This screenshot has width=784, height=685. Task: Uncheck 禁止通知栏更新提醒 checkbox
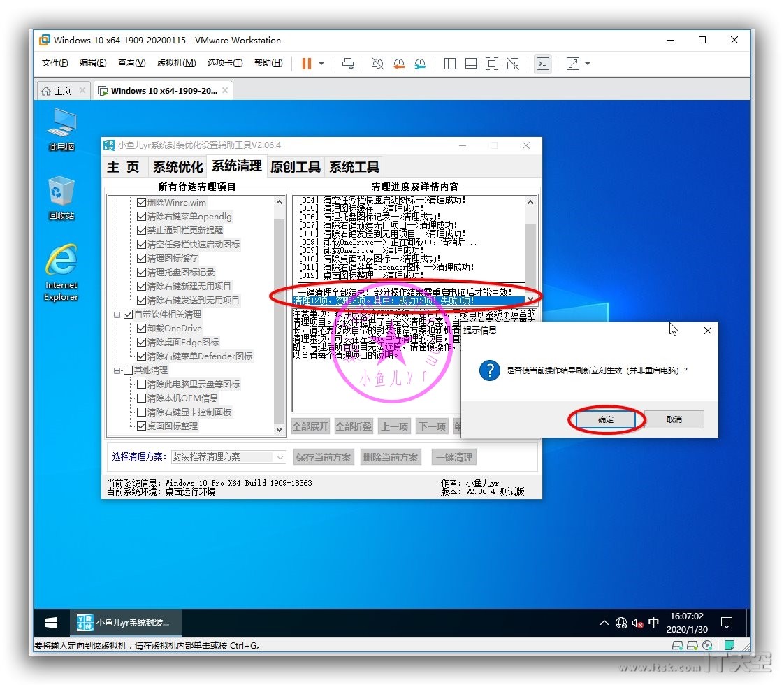click(142, 231)
